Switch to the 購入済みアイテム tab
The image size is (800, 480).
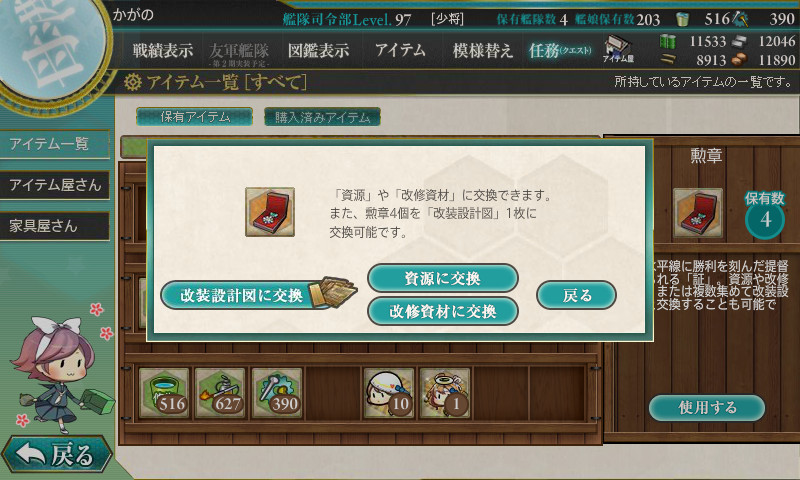pos(322,117)
